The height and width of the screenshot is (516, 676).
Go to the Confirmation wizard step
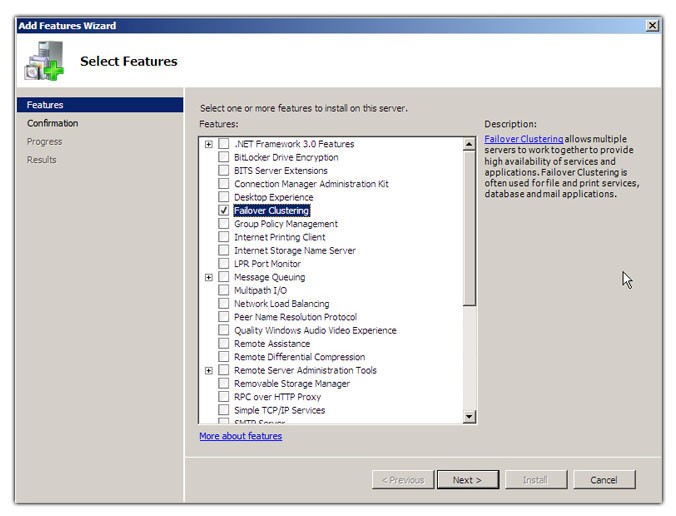pos(53,123)
